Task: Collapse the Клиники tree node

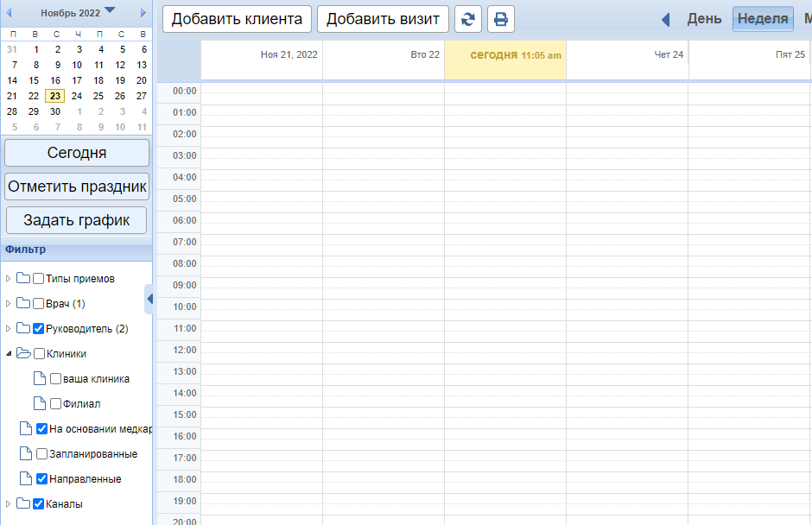Action: (9, 353)
